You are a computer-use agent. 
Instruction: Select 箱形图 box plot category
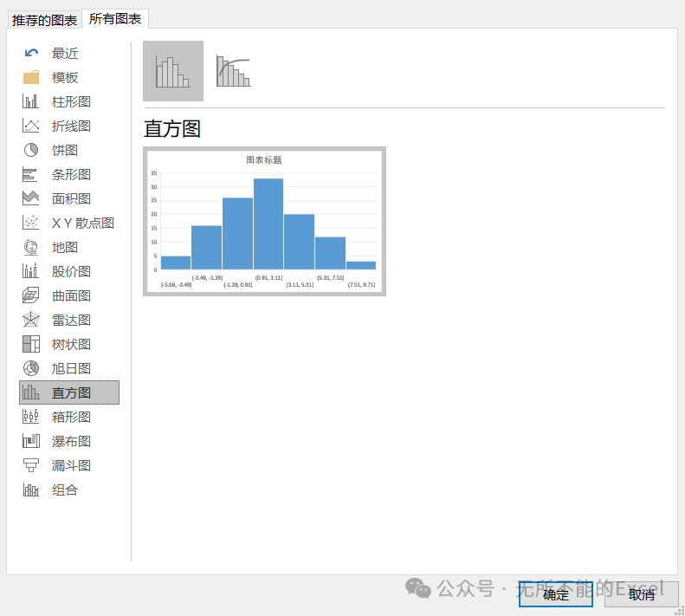69,417
